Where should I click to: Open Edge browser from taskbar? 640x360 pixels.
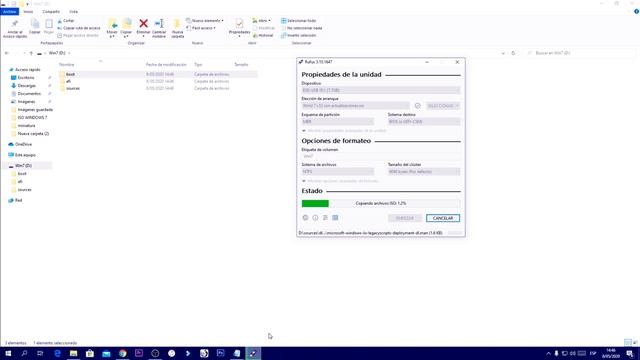point(57,353)
